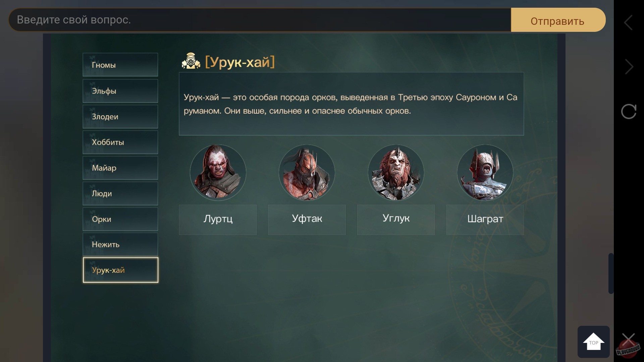Open the Орки category

(x=120, y=219)
